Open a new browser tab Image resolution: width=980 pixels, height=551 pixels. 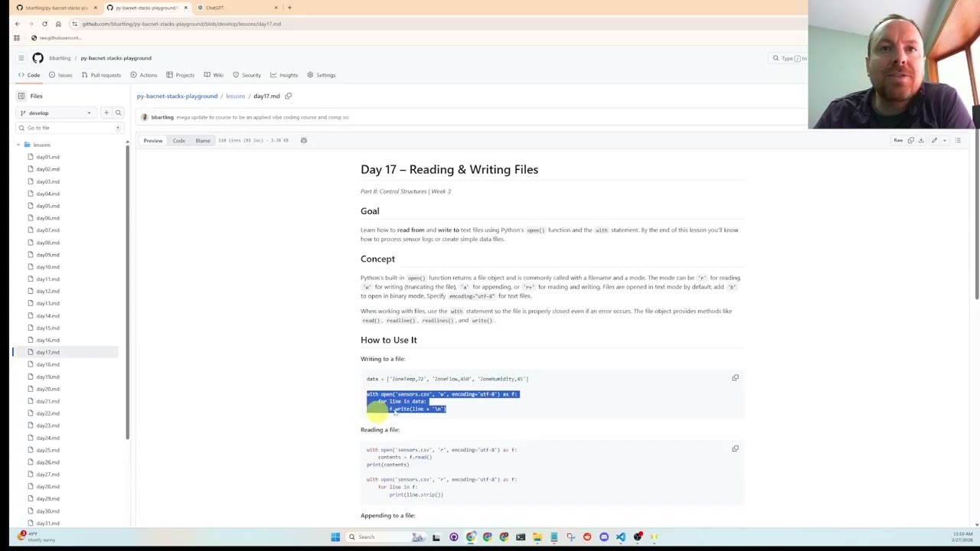289,8
